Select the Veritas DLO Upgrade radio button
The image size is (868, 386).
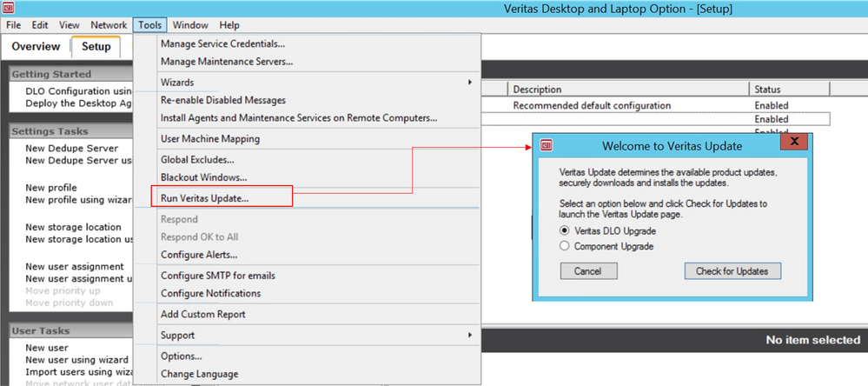pos(564,230)
